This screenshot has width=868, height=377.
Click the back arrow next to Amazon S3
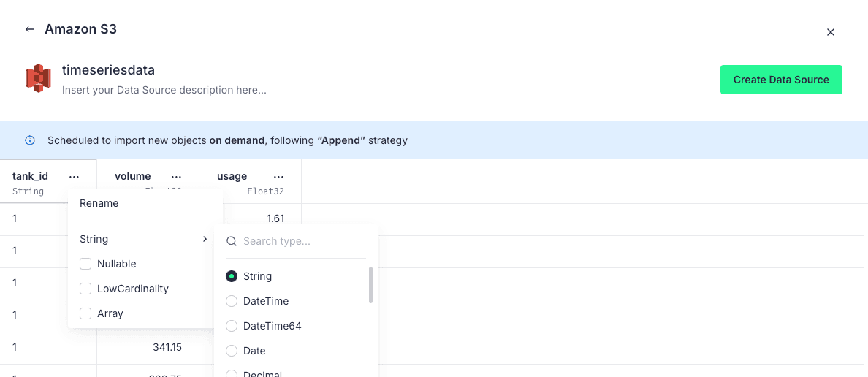30,29
